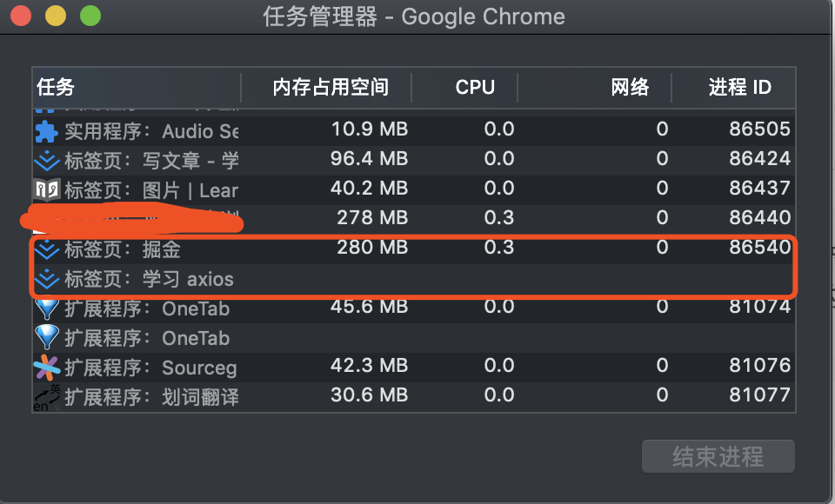Click the OneTab funnel icon on 45.6 MB row
835x504 pixels.
coord(45,308)
